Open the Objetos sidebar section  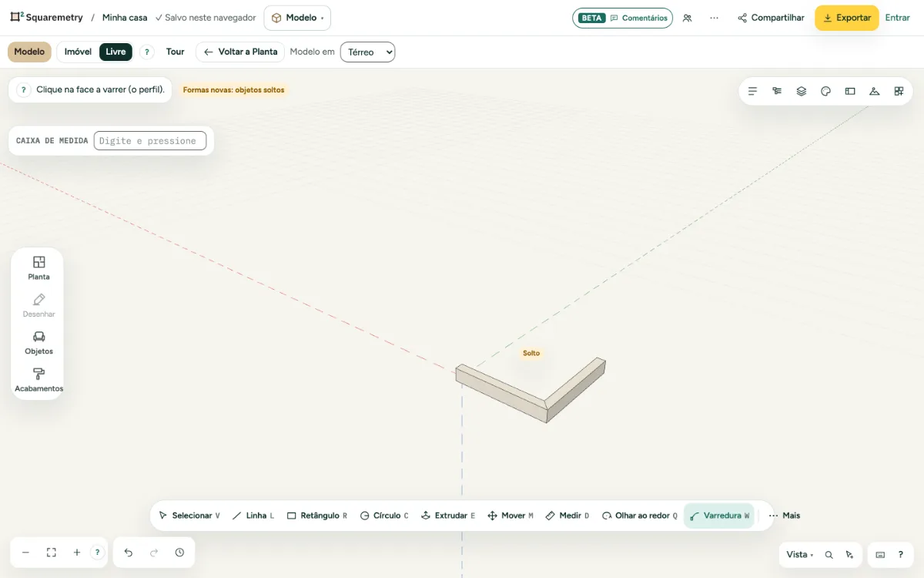click(x=38, y=343)
